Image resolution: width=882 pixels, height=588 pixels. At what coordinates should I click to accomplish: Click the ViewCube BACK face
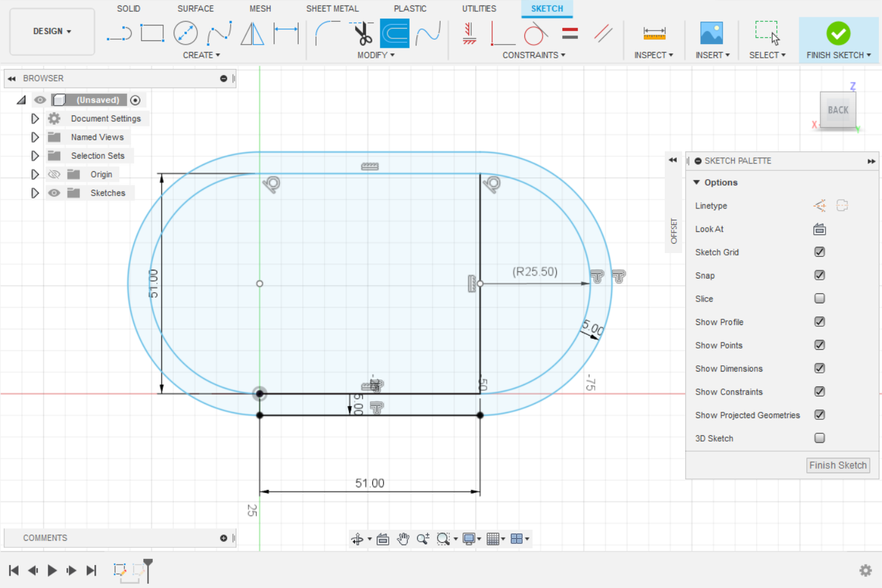[838, 110]
